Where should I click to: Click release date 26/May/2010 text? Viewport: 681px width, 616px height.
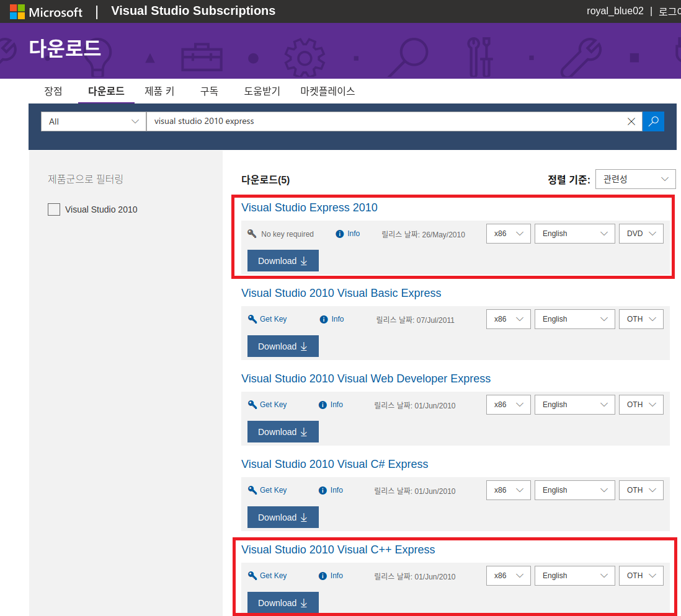[443, 235]
